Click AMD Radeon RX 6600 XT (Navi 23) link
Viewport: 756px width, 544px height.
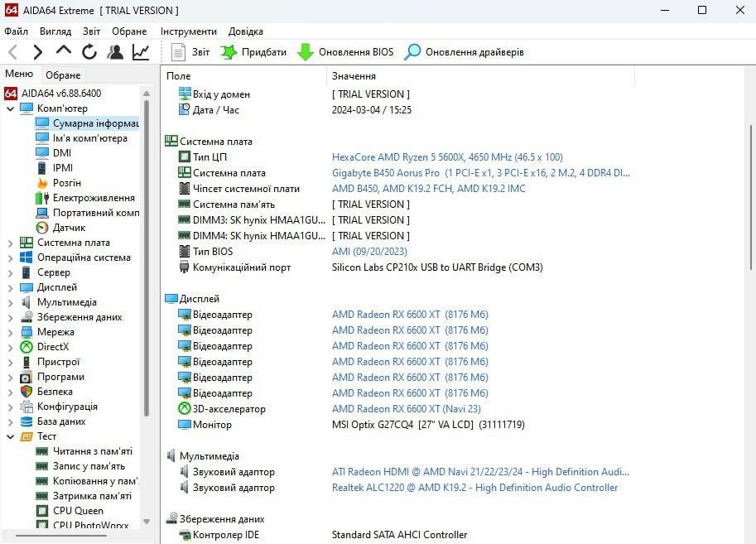[x=407, y=409]
